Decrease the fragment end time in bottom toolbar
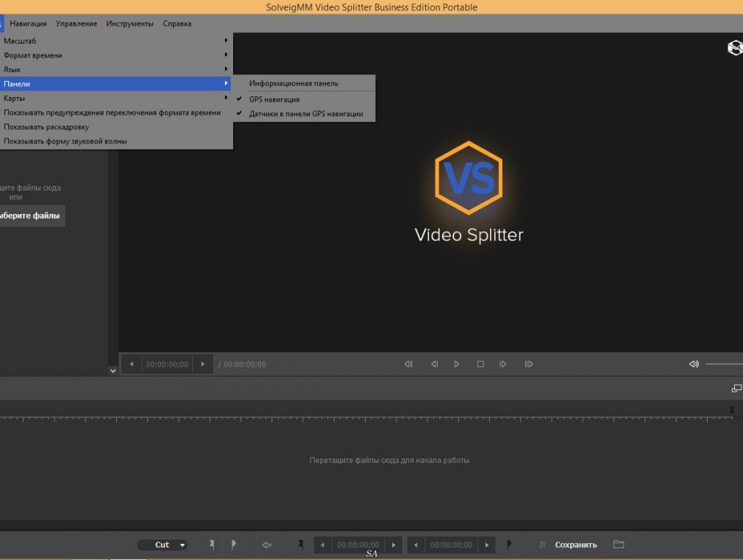Image resolution: width=743 pixels, height=560 pixels. point(416,545)
